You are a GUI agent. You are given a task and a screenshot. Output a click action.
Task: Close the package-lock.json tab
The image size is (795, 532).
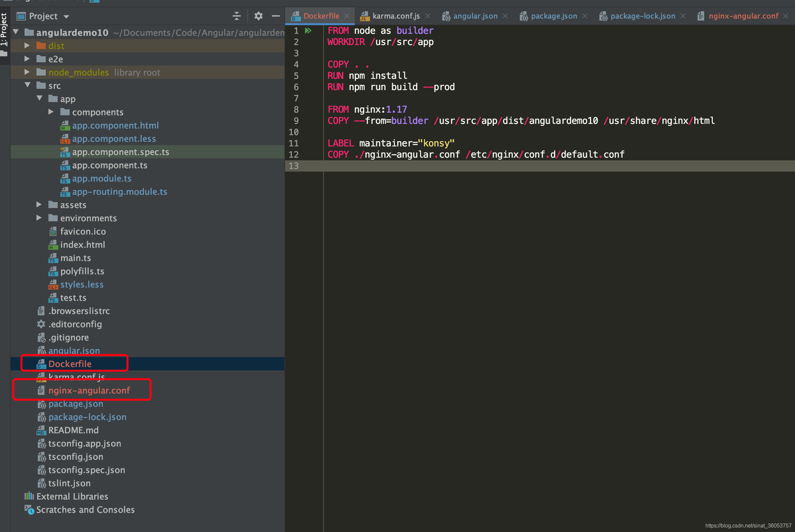683,16
